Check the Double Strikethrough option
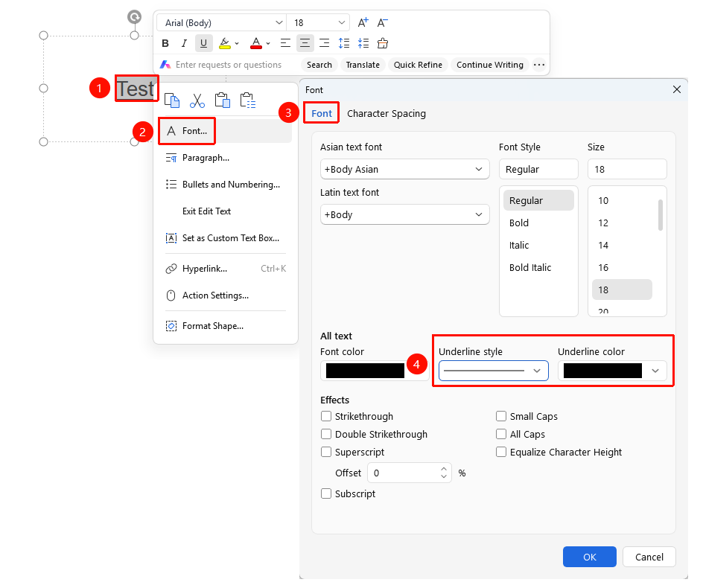The height and width of the screenshot is (588, 703). (x=326, y=434)
